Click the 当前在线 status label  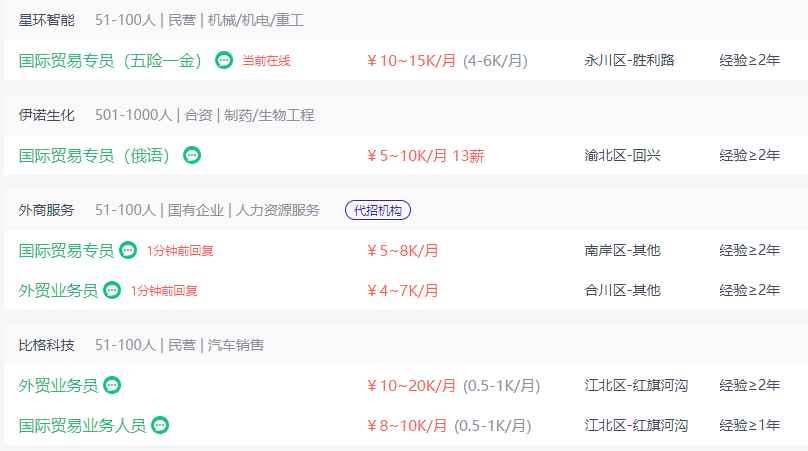click(266, 61)
